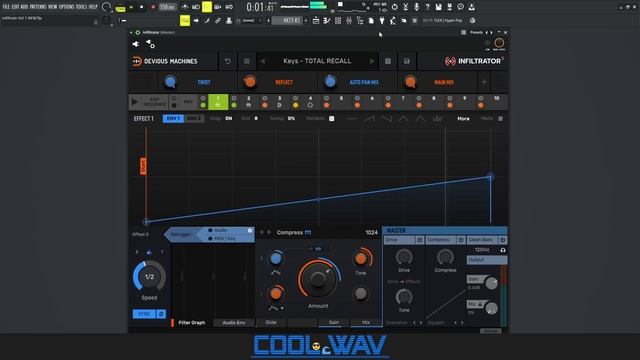Screen dimensions: 640x360
Task: Click the icon right of SYNC
Action: pos(161,314)
